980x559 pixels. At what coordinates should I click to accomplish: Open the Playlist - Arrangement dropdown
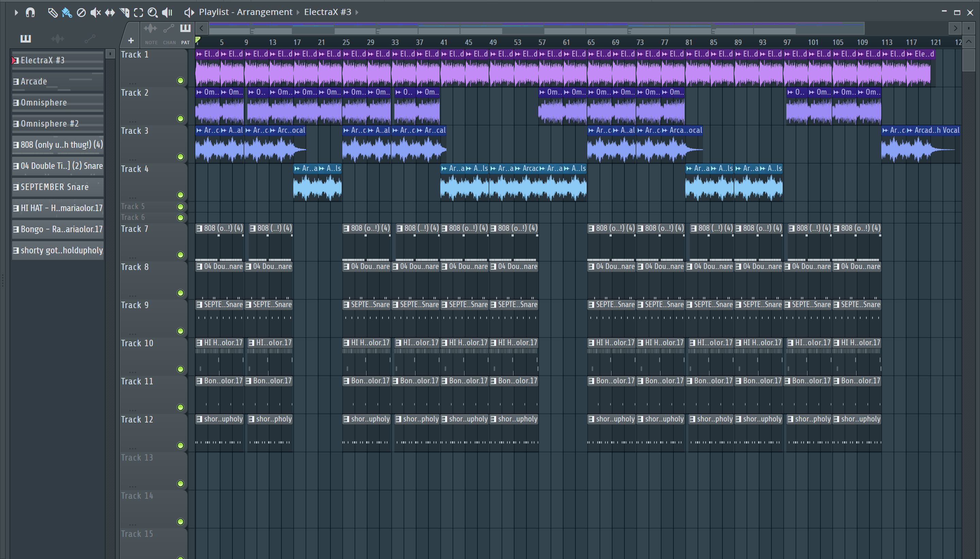[246, 12]
